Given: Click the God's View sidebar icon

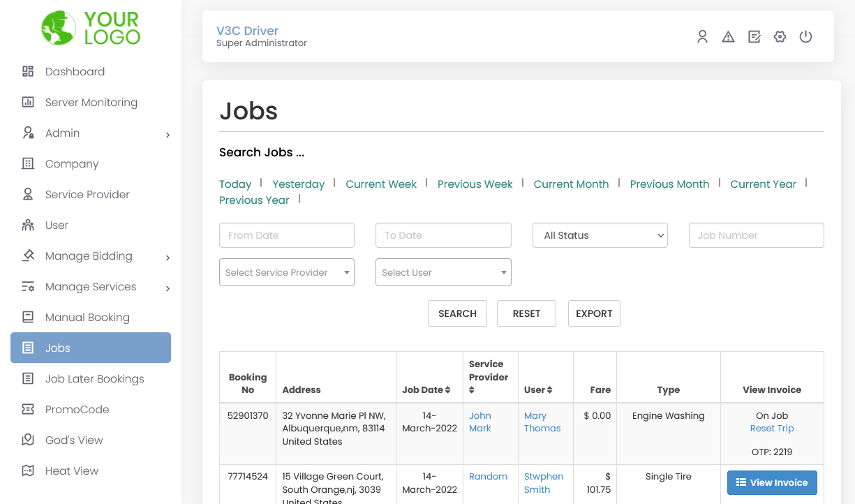Looking at the screenshot, I should pos(27,440).
